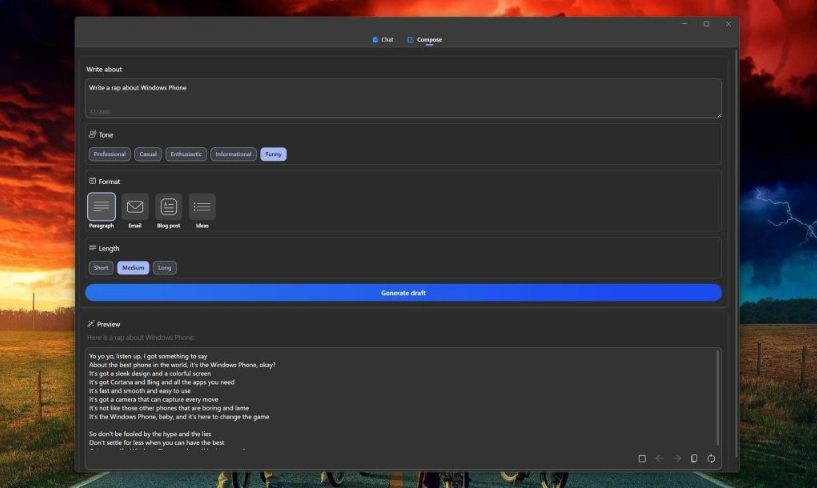Screen dimensions: 817x488
Task: Set length to Long
Action: [x=165, y=268]
